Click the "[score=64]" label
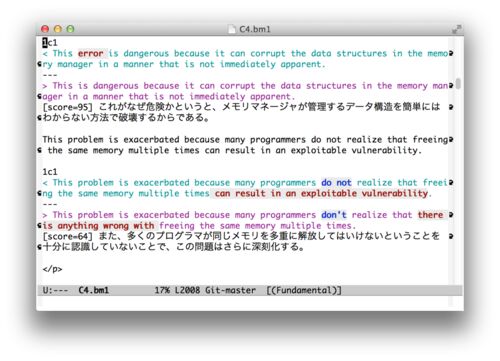The image size is (500, 361). tap(68, 237)
